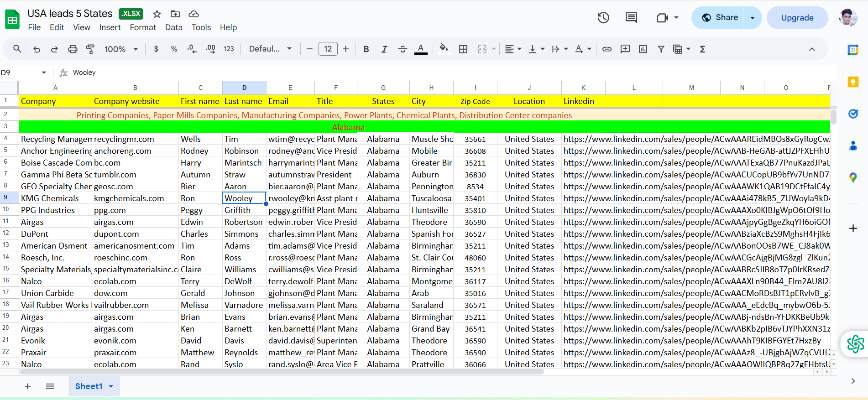Format selected cells as percent
The height and width of the screenshot is (400, 868).
[x=174, y=49]
